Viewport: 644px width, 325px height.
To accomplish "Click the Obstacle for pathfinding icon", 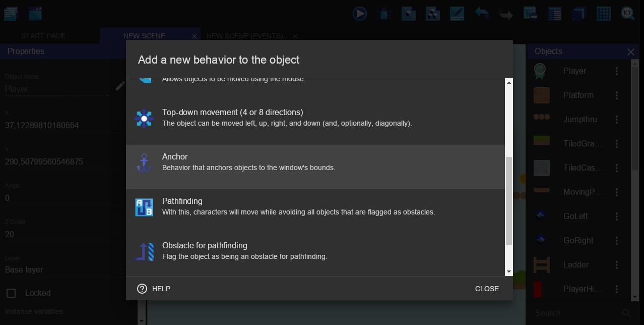I will tap(144, 251).
